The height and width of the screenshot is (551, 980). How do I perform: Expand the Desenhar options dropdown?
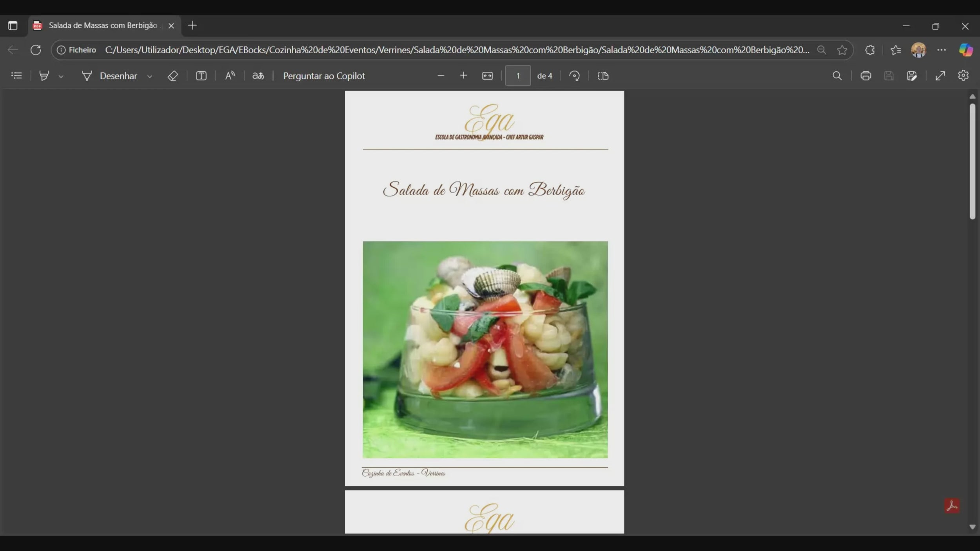[149, 76]
